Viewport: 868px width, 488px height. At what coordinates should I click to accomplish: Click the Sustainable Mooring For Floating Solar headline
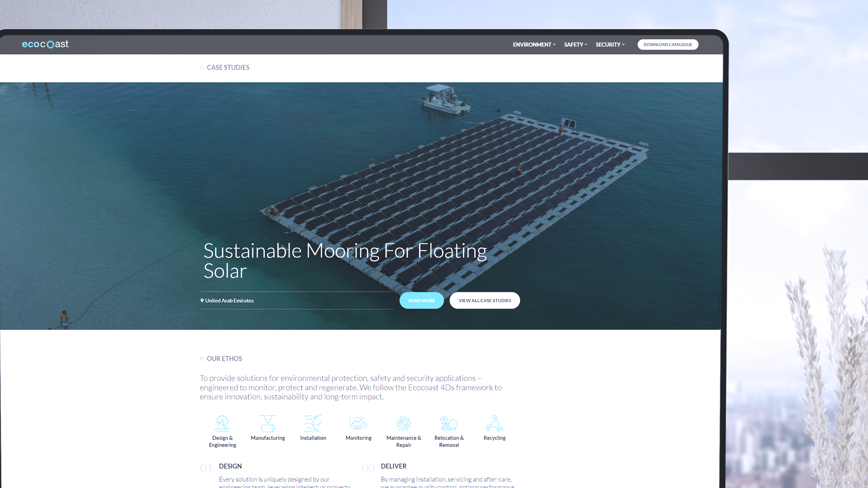pos(344,261)
